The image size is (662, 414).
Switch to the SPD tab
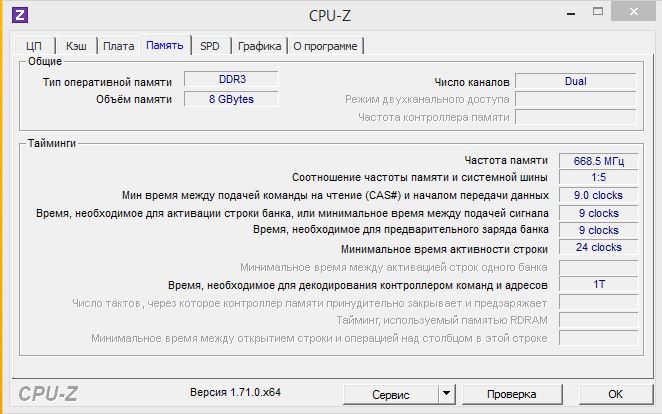[210, 46]
